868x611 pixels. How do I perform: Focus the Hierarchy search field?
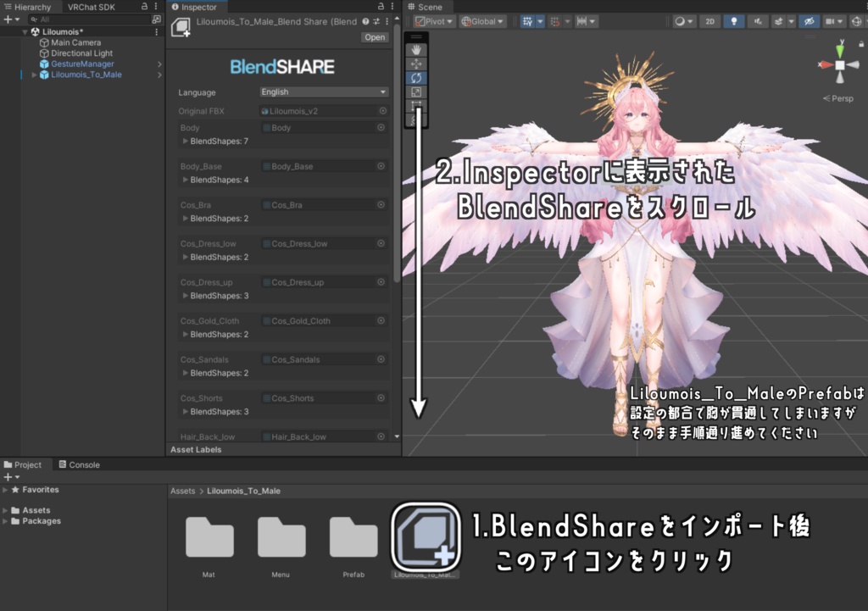pyautogui.click(x=88, y=19)
